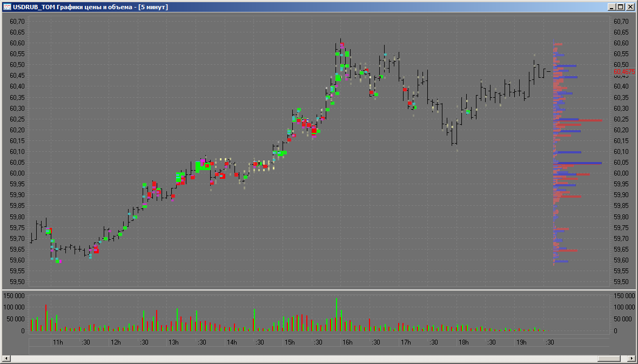Screen dimensions: 638x364
Task: Select the 16h mark on time axis
Action: 347,342
